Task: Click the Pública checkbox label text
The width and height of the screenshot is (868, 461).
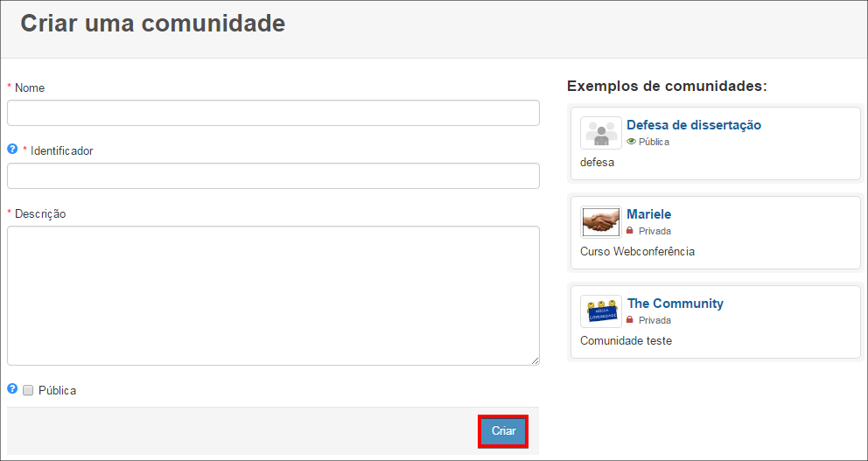Action: pyautogui.click(x=57, y=391)
